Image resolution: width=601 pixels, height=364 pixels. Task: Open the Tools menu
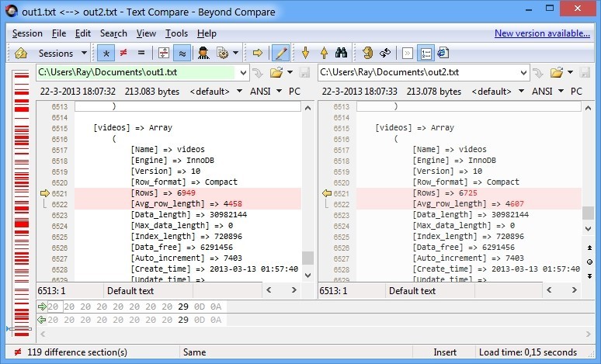click(176, 33)
